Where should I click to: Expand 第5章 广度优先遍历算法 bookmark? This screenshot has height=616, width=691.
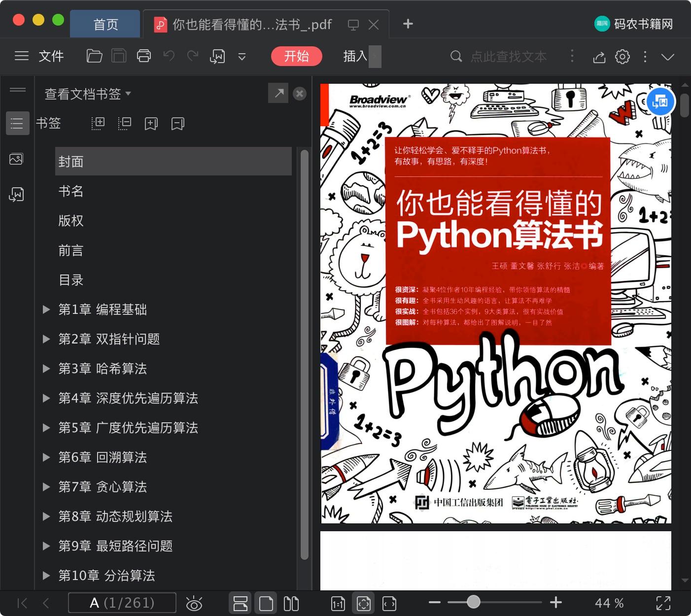click(46, 428)
